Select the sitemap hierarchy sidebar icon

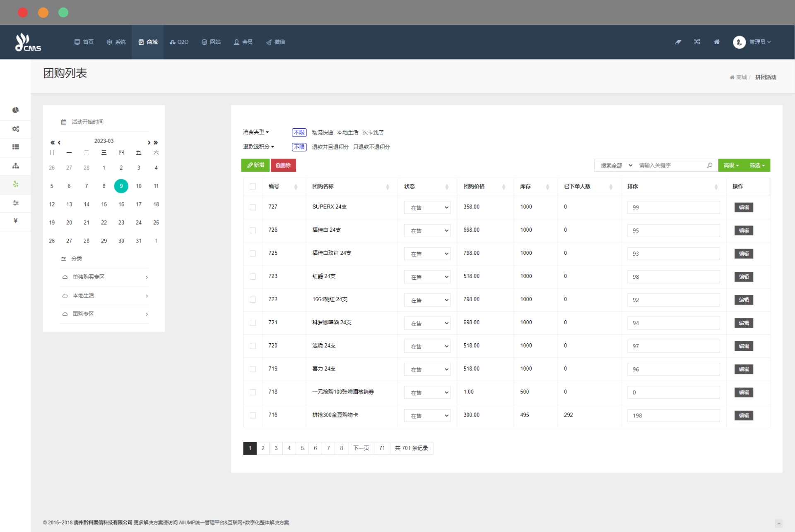(15, 166)
